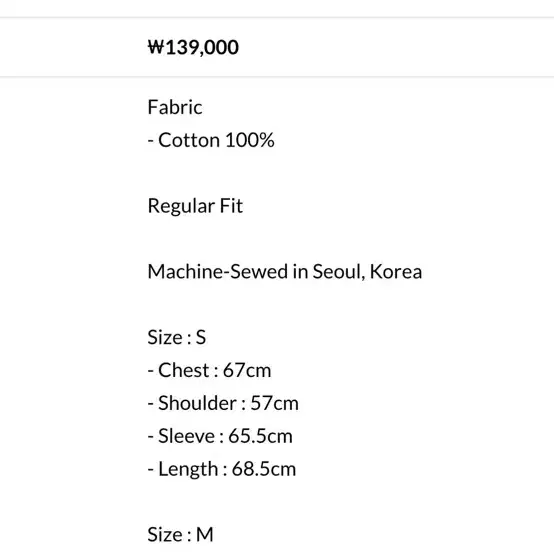This screenshot has height=554, width=554.
Task: Click the Size : M heading
Action: 181,534
